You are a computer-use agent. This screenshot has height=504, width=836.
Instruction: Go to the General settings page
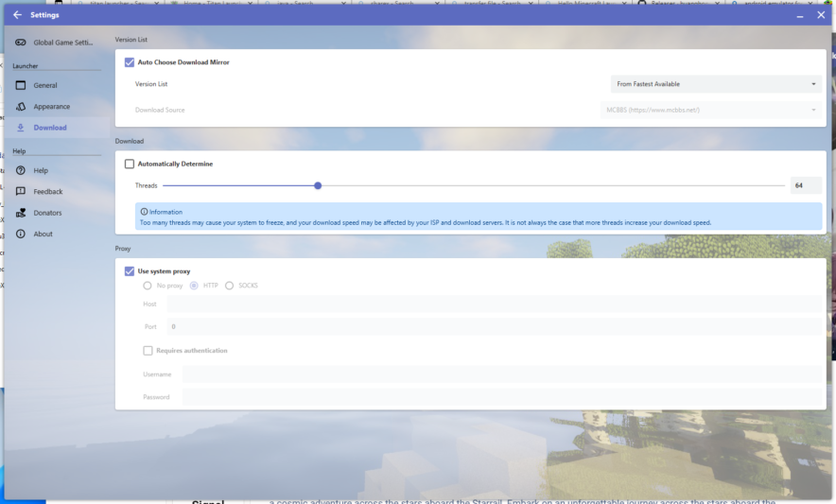click(x=45, y=85)
